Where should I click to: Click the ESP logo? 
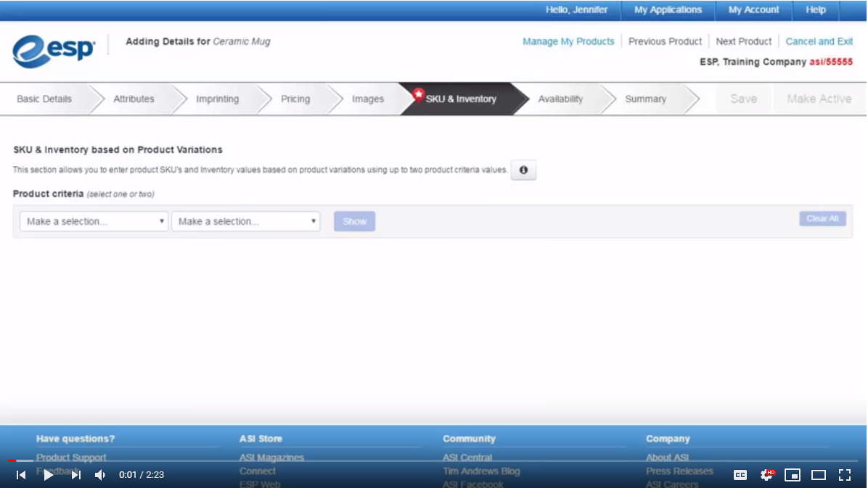click(54, 51)
